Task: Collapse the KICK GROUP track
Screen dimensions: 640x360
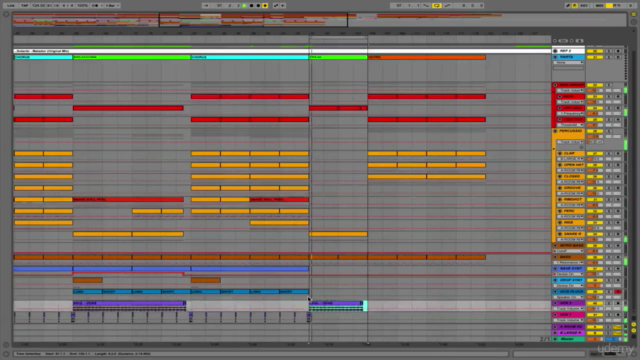Action: coord(555,85)
